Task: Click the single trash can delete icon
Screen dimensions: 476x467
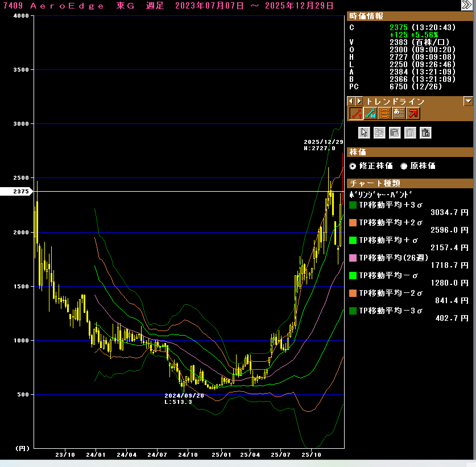Action: click(410, 133)
